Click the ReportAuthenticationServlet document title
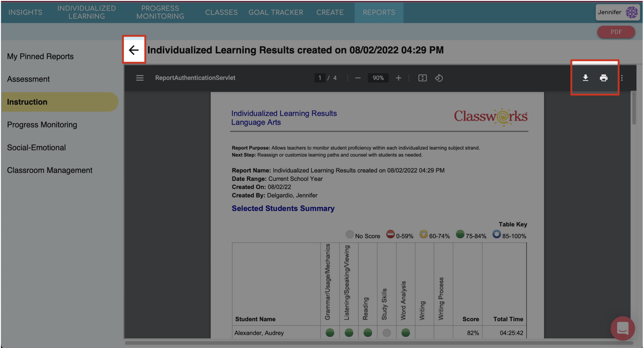 (x=195, y=78)
